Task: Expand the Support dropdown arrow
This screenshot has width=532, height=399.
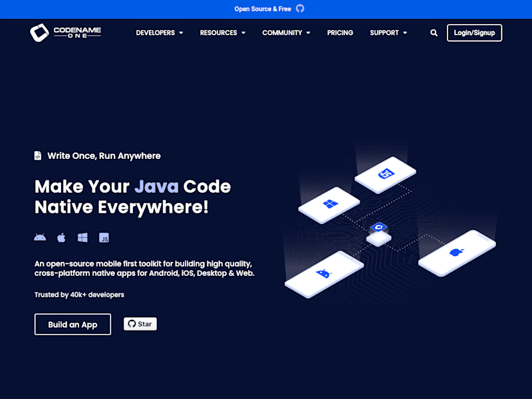Action: (x=405, y=33)
